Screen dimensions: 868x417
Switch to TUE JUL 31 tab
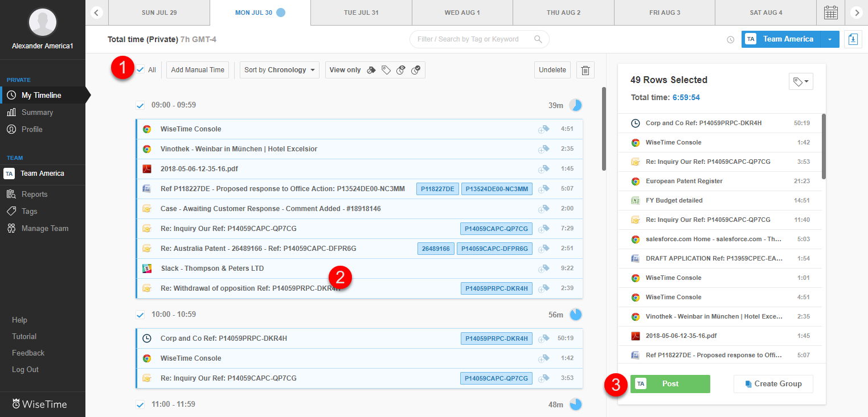click(x=361, y=13)
